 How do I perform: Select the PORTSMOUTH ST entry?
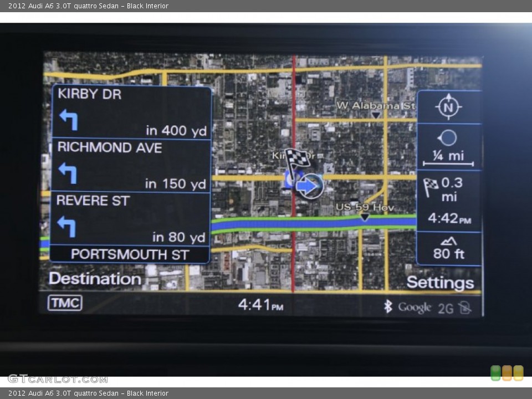tap(130, 254)
